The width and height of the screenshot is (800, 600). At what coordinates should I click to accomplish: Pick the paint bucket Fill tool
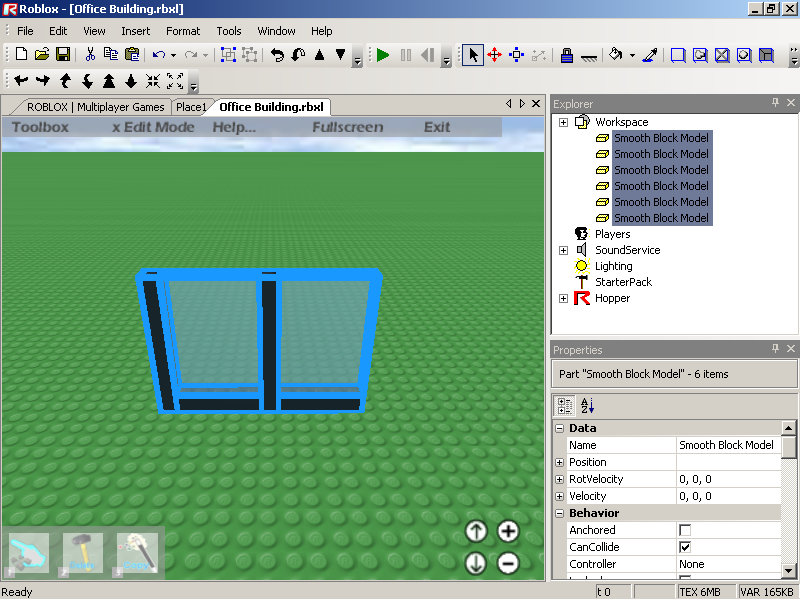pos(616,56)
